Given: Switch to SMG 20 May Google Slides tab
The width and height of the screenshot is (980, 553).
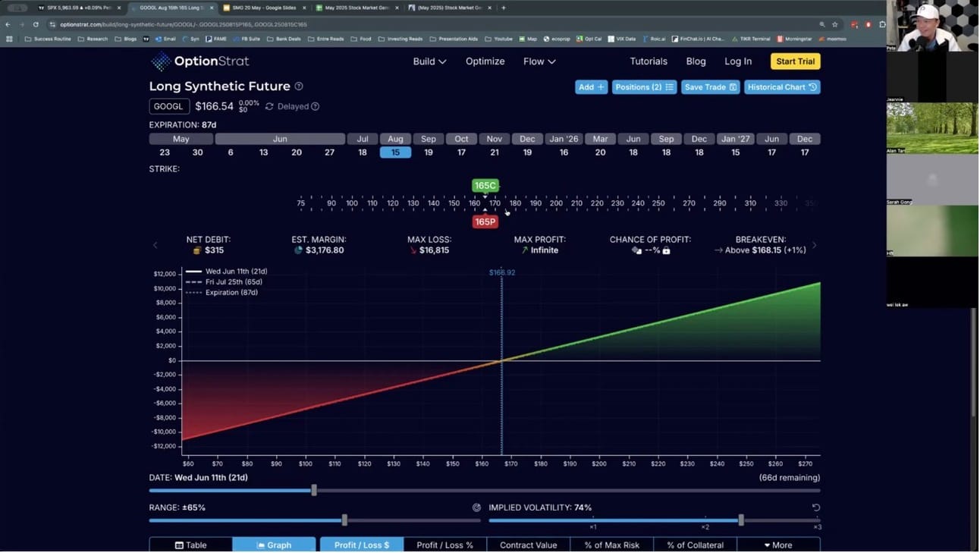Looking at the screenshot, I should click(x=263, y=8).
